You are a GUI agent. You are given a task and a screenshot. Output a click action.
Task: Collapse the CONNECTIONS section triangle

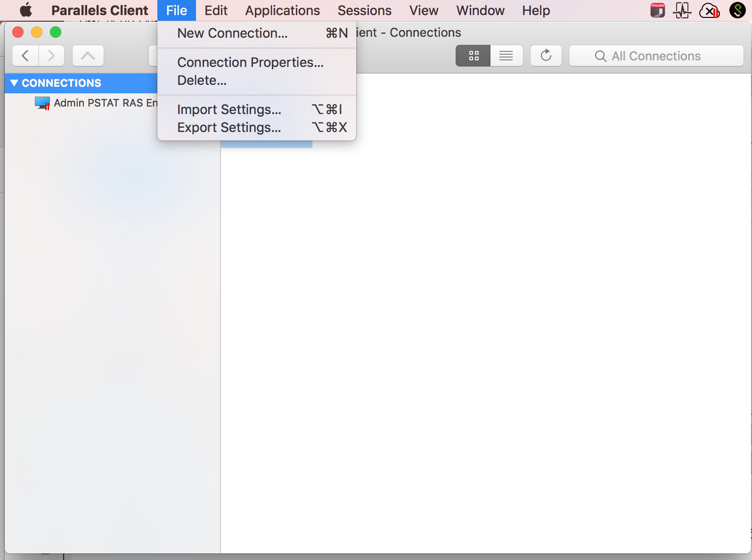14,83
